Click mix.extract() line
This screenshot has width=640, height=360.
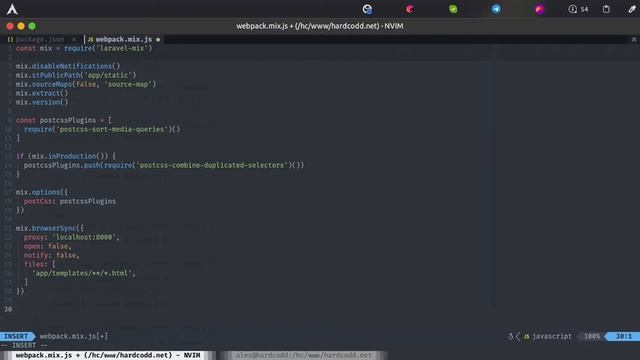click(42, 93)
